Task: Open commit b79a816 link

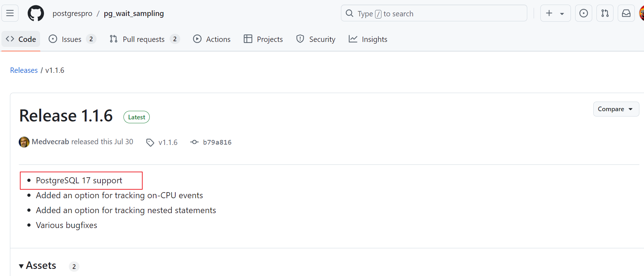Action: coord(217,142)
